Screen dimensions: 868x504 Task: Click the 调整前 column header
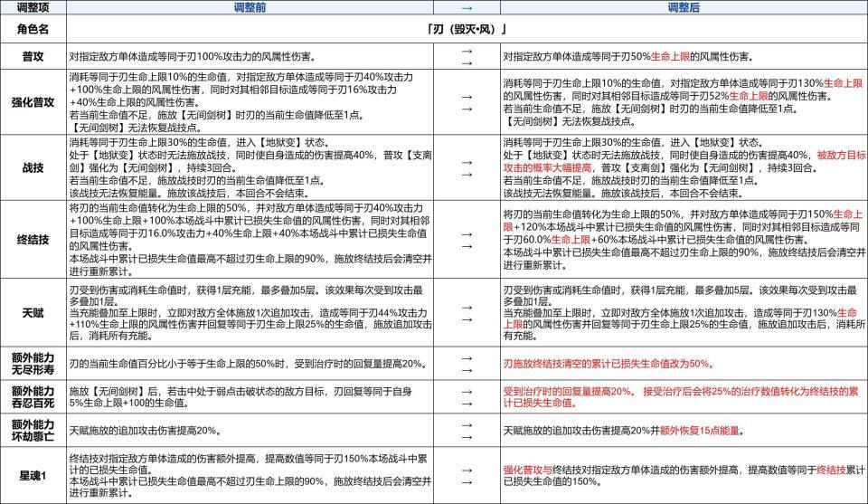pos(250,7)
